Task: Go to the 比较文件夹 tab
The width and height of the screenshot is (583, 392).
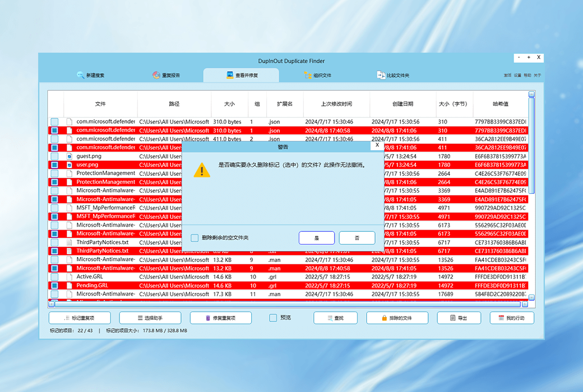Action: [x=393, y=75]
